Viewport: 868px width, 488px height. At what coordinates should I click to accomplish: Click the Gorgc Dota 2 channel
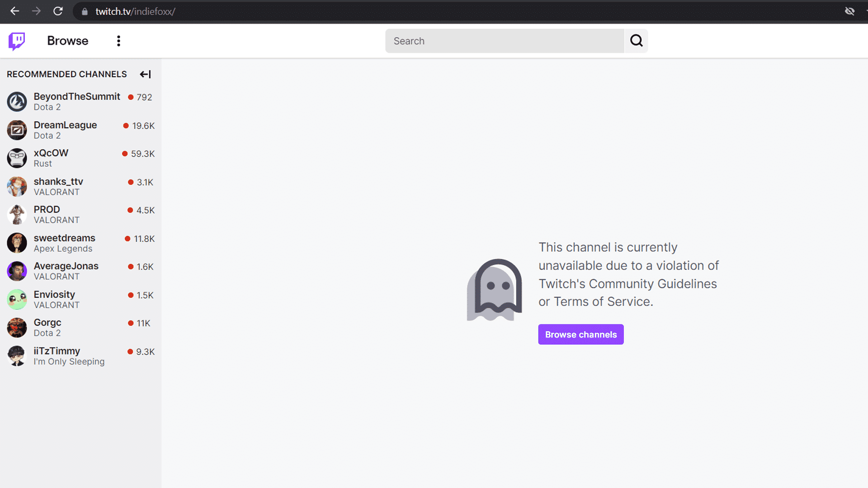coord(80,327)
